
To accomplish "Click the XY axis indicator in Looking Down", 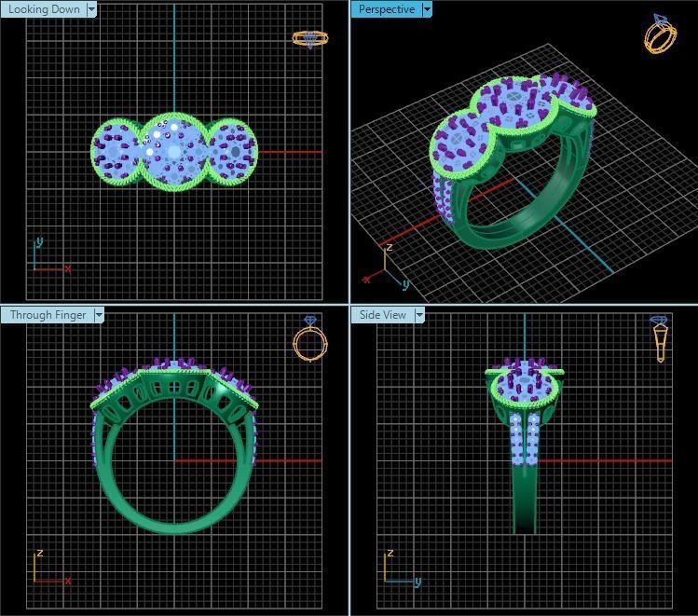I will [x=51, y=255].
